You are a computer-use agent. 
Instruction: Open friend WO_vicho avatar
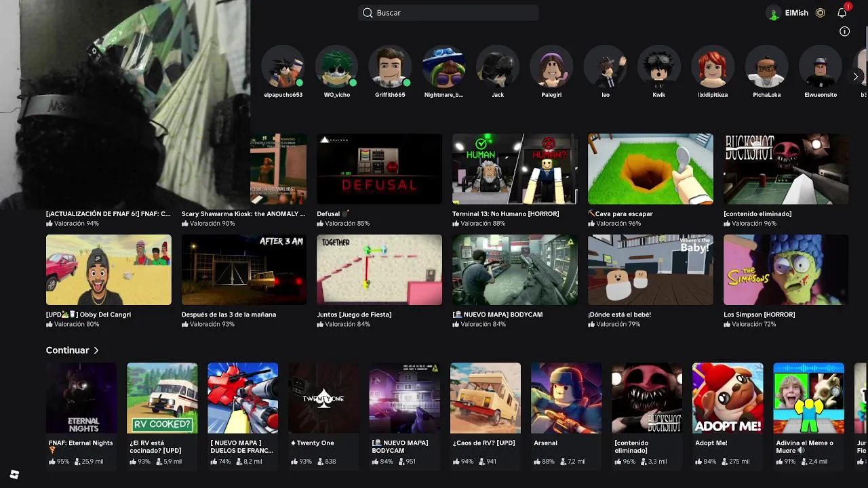(x=336, y=67)
